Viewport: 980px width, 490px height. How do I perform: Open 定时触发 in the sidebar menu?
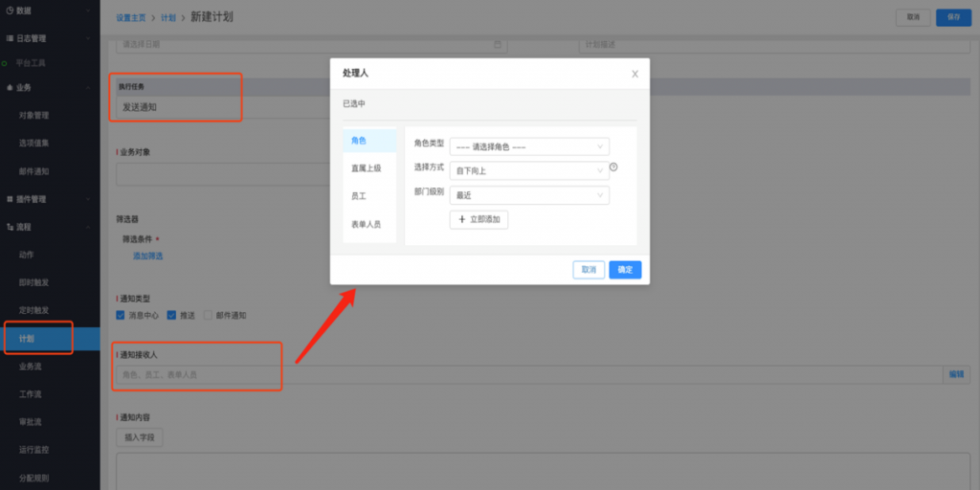pyautogui.click(x=34, y=310)
